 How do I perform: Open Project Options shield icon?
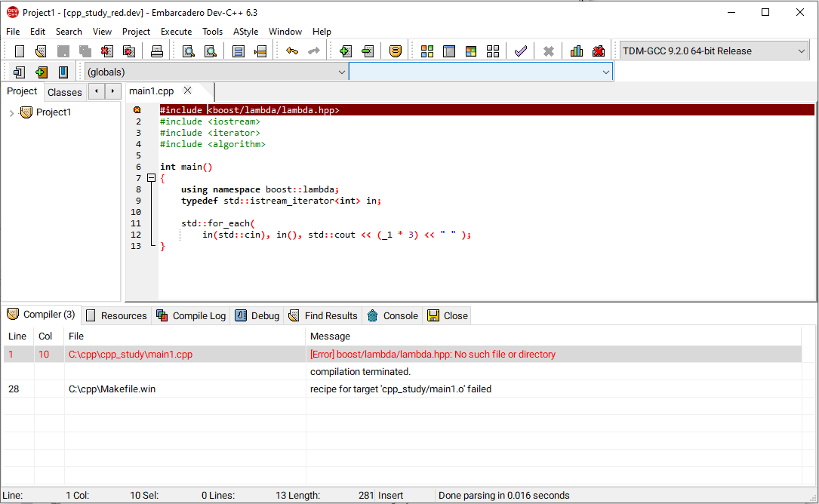click(396, 51)
